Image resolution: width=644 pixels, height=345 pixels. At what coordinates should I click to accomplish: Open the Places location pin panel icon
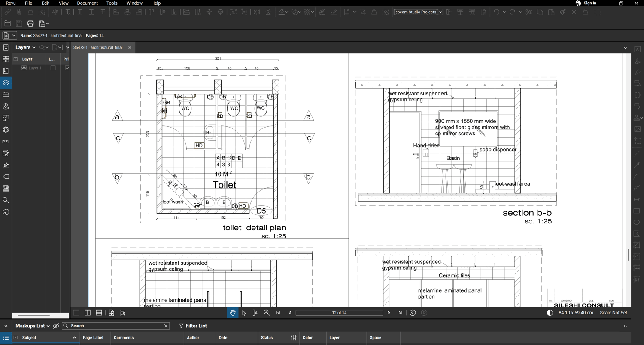[x=6, y=106]
